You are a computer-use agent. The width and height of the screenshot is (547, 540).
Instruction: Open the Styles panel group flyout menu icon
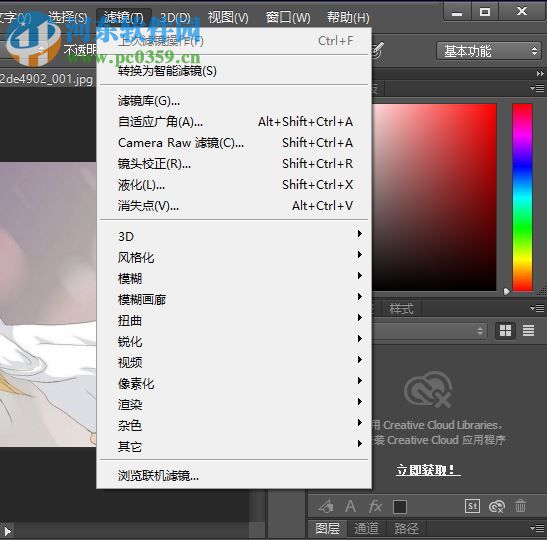pos(538,308)
